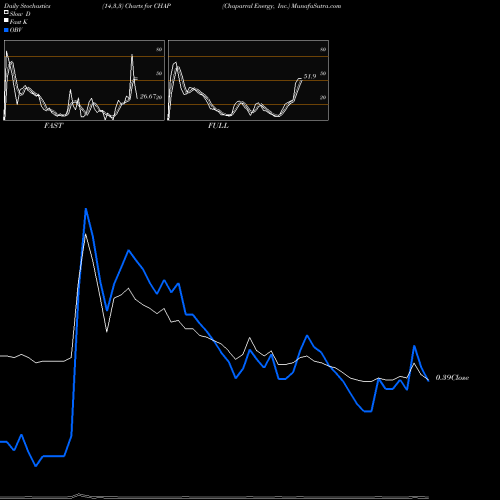Click the Chaparral Energy, Inc. label
The height and width of the screenshot is (500, 500).
pyautogui.click(x=256, y=6)
